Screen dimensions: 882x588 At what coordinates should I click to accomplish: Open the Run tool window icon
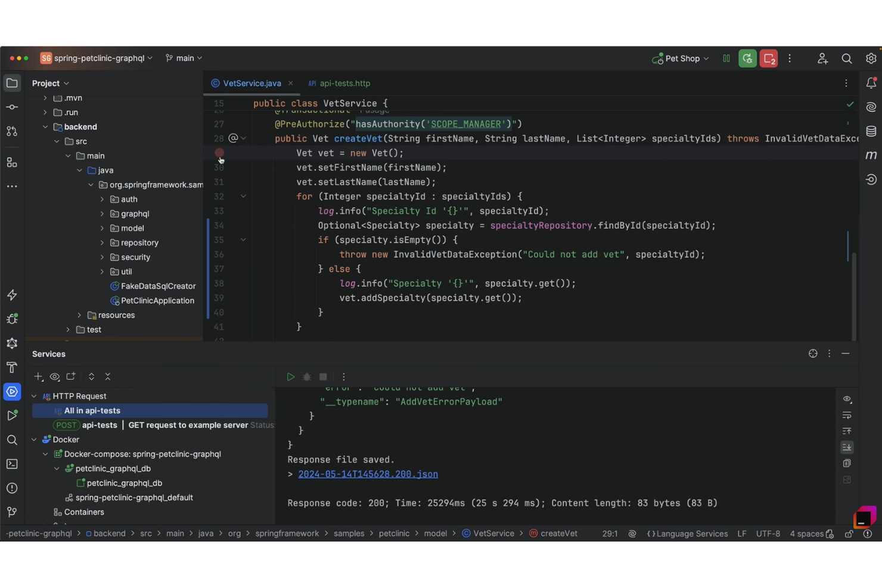pyautogui.click(x=12, y=416)
